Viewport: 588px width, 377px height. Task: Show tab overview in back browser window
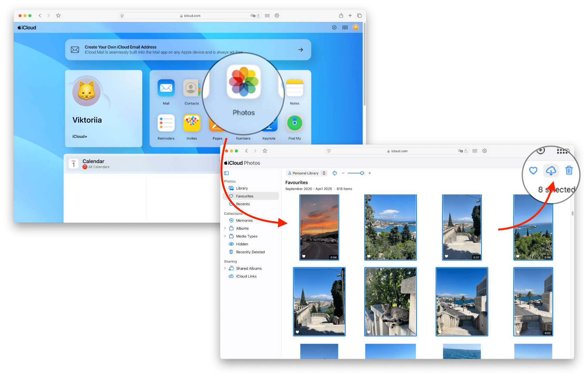pyautogui.click(x=359, y=15)
